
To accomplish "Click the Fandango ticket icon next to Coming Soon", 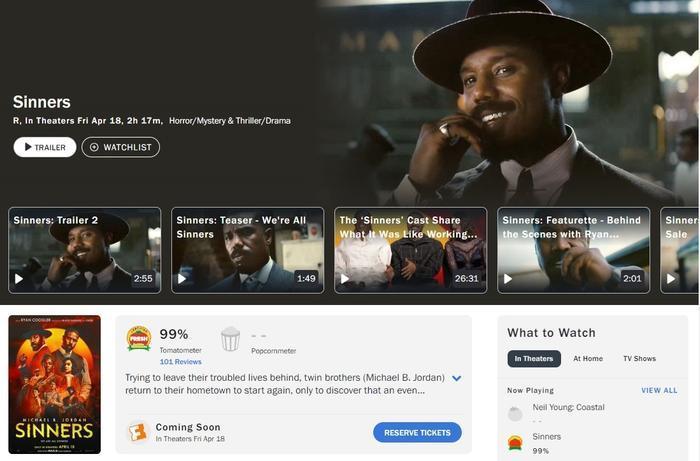I will coord(138,432).
